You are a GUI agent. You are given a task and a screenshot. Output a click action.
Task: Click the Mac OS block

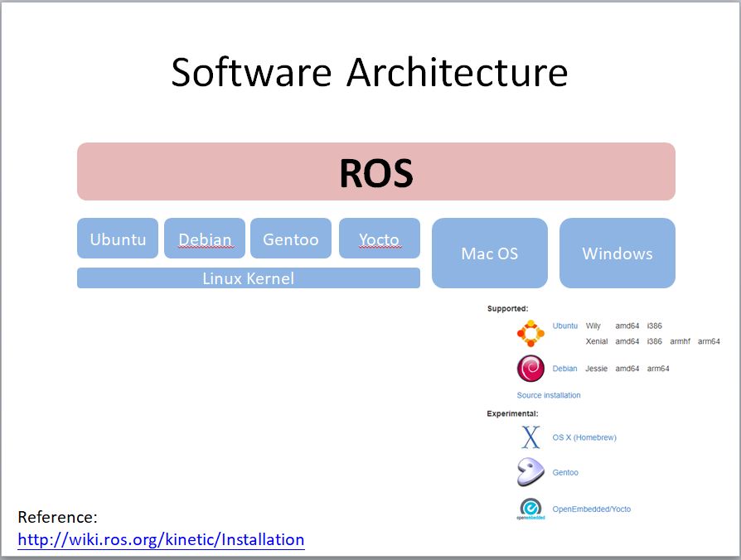point(489,253)
